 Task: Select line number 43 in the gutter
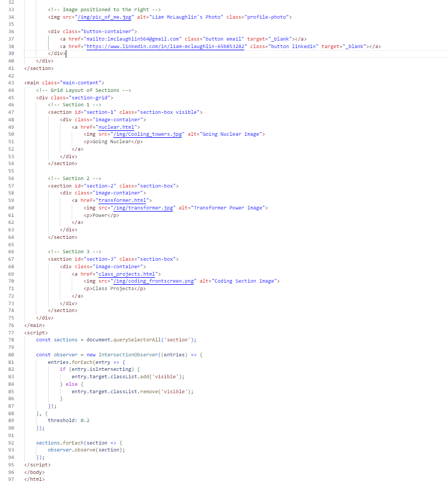pyautogui.click(x=11, y=83)
